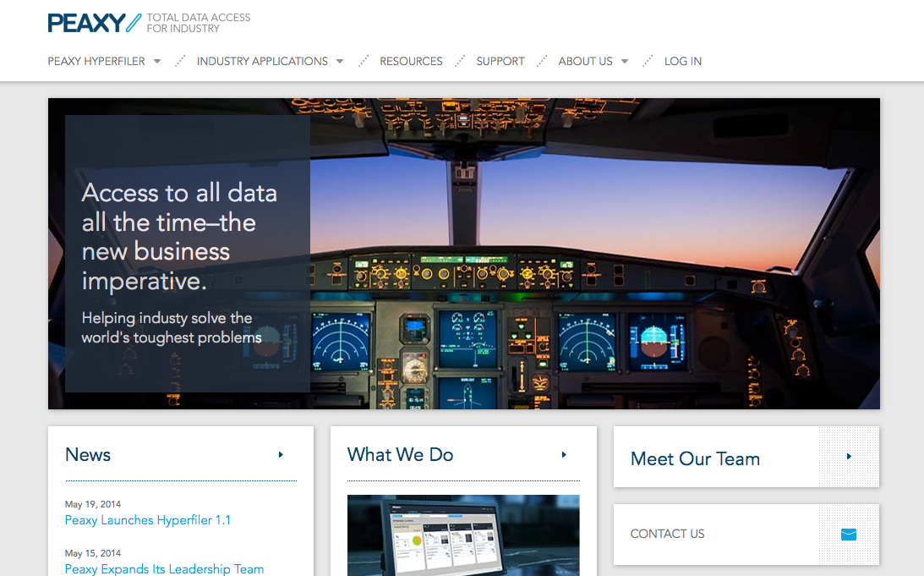This screenshot has height=576, width=924.
Task: Expand the Industry Applications dropdown arrow
Action: coord(340,62)
